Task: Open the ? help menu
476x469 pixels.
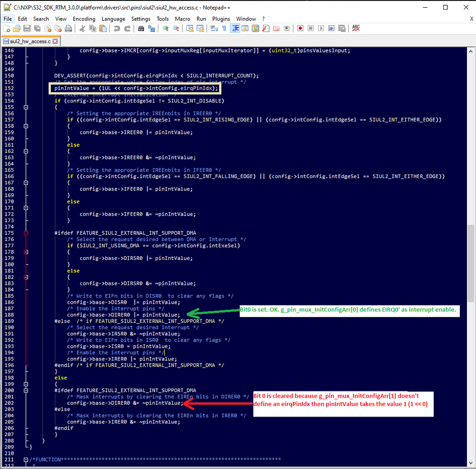Action: click(x=263, y=19)
